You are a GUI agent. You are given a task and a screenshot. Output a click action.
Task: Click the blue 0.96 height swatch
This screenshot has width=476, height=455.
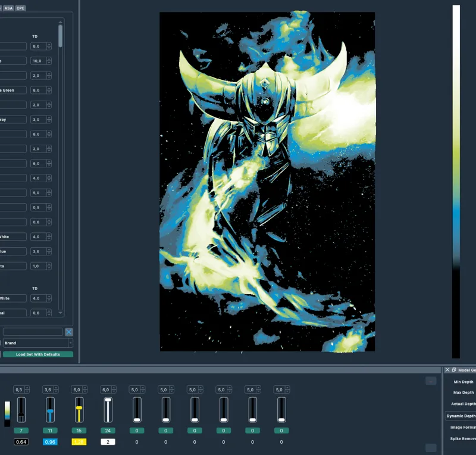(50, 442)
